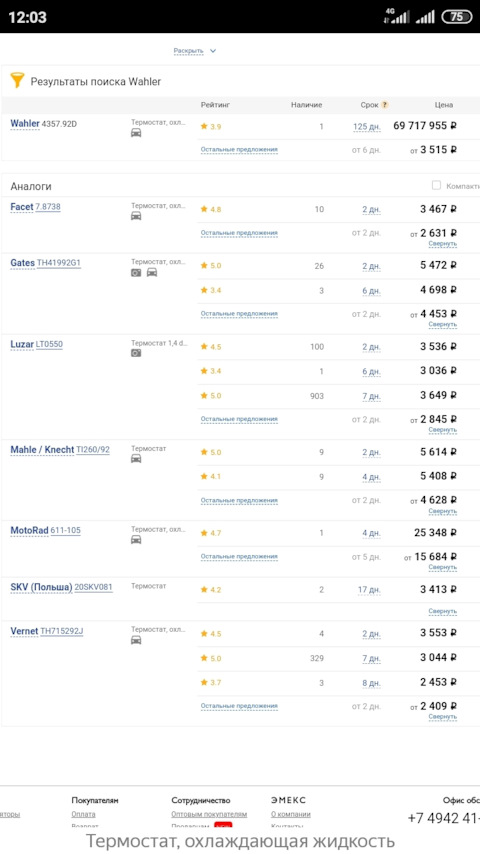480x854 pixels.
Task: Click the 125 дн. delivery term
Action: click(367, 127)
